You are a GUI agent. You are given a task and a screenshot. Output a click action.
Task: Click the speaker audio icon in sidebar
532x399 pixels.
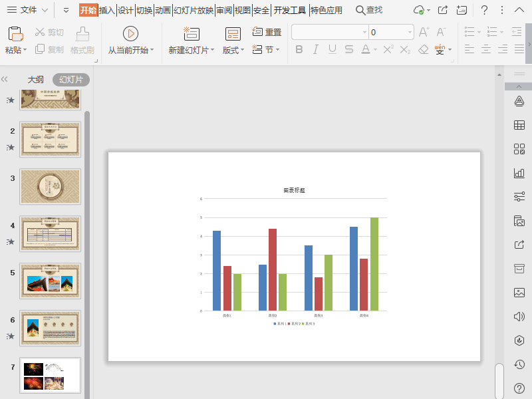coord(519,317)
